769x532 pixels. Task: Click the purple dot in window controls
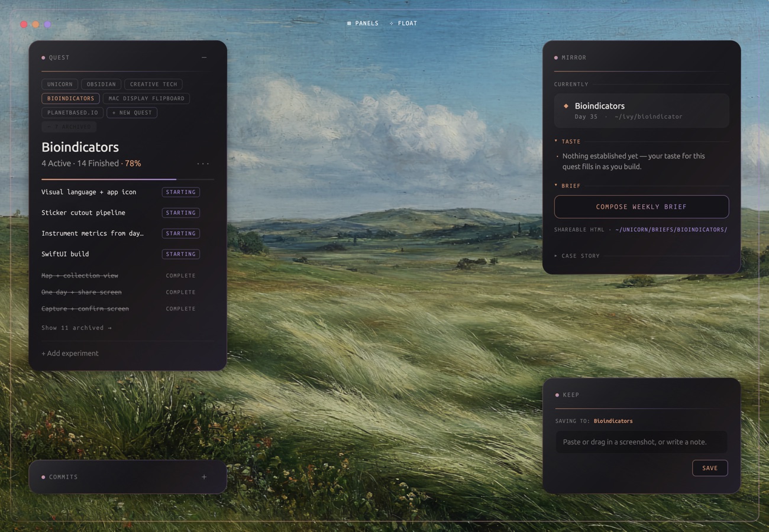(47, 24)
